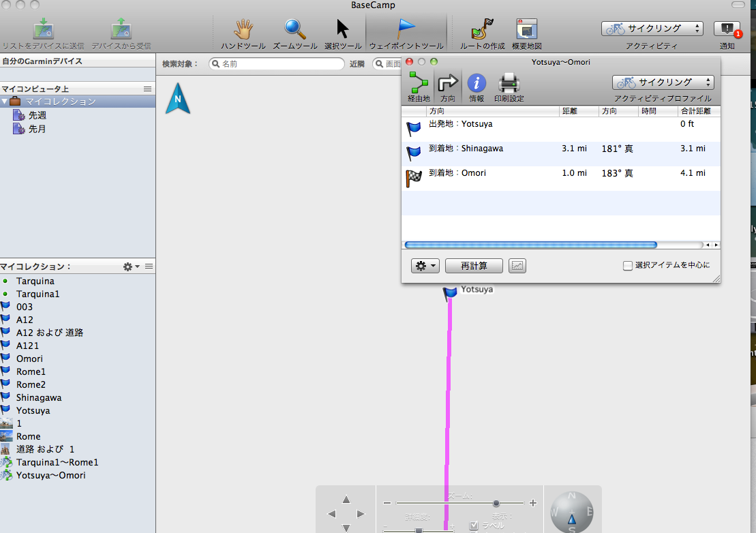Select Shinagawa waypoint in list
The height and width of the screenshot is (533, 756).
(x=39, y=397)
